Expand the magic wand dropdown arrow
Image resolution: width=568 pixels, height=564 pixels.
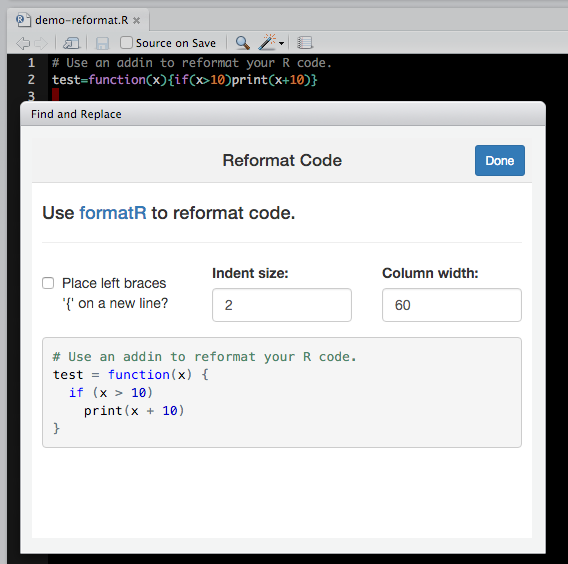pyautogui.click(x=281, y=43)
